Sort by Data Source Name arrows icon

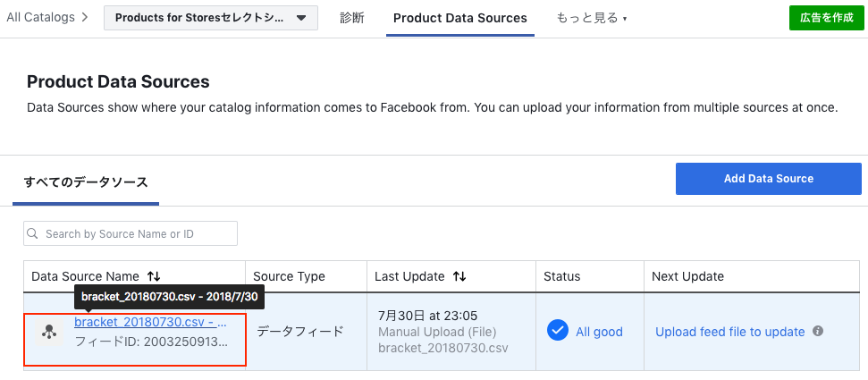[154, 276]
